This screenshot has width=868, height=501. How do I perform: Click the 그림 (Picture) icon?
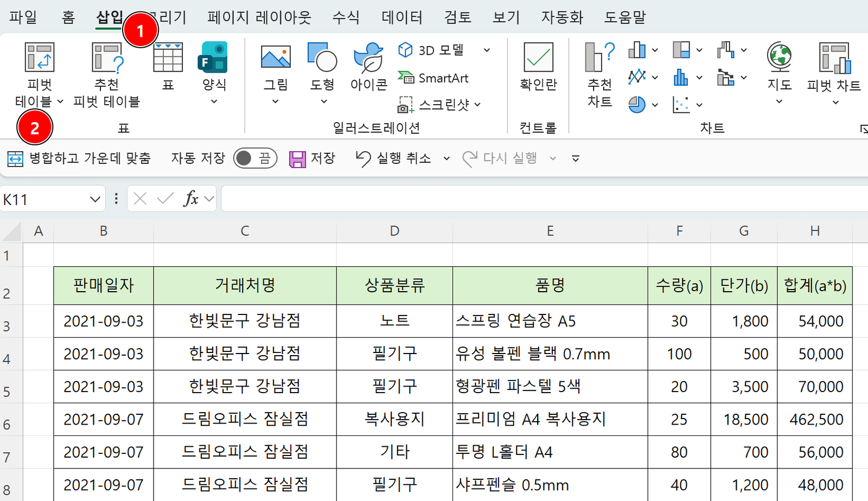[x=276, y=56]
